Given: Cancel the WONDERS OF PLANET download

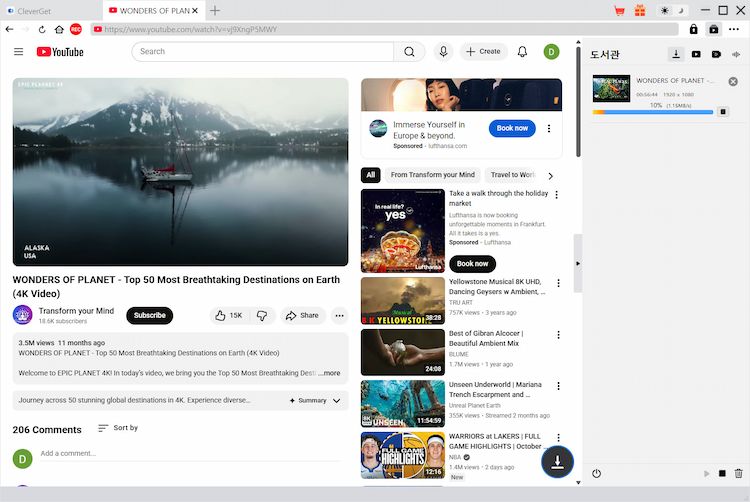Looking at the screenshot, I should coord(732,81).
